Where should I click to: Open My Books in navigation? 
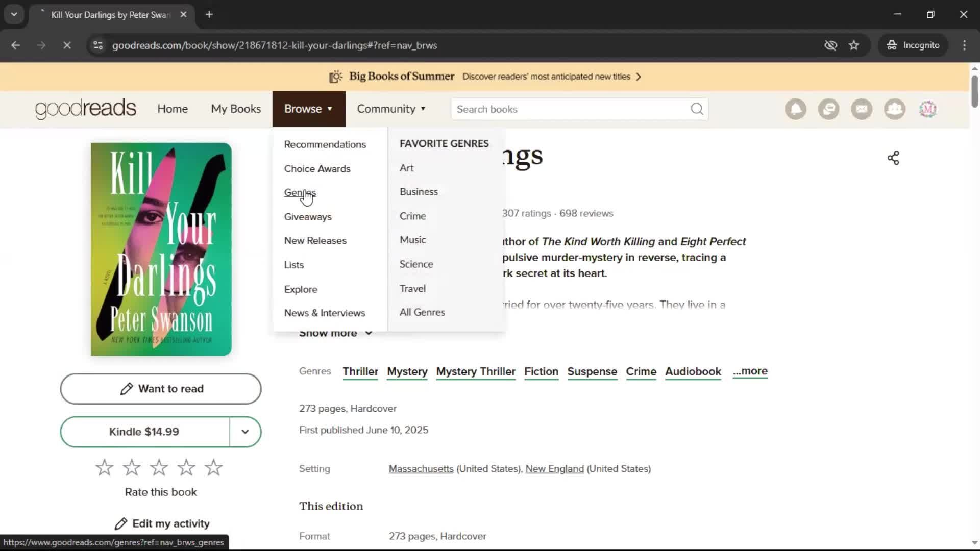click(236, 109)
